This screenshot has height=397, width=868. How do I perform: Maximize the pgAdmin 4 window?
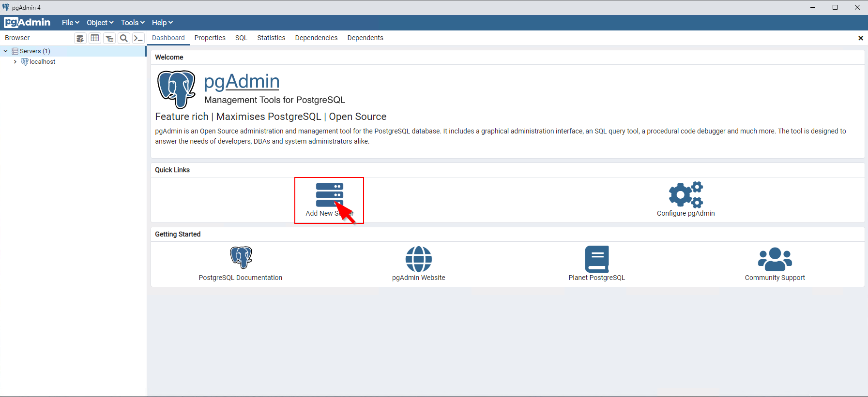click(835, 7)
